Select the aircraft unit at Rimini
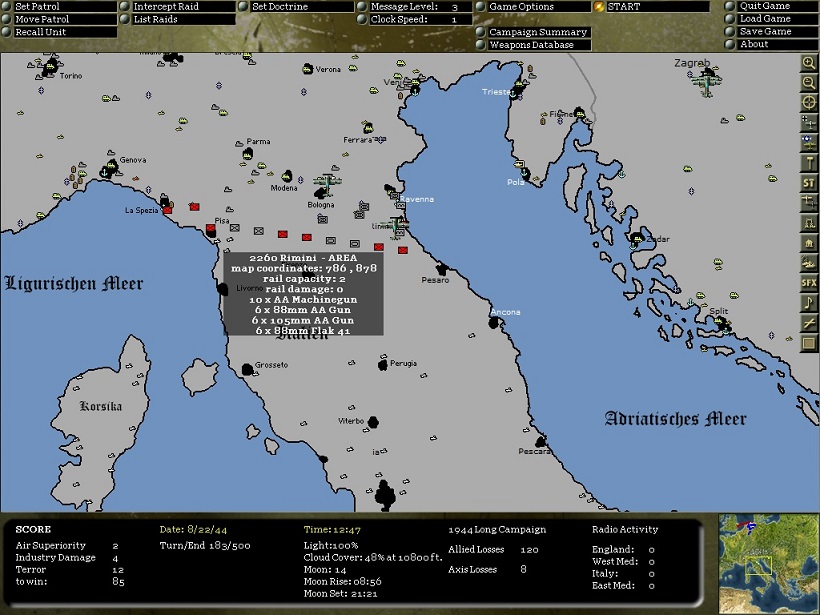 point(396,227)
